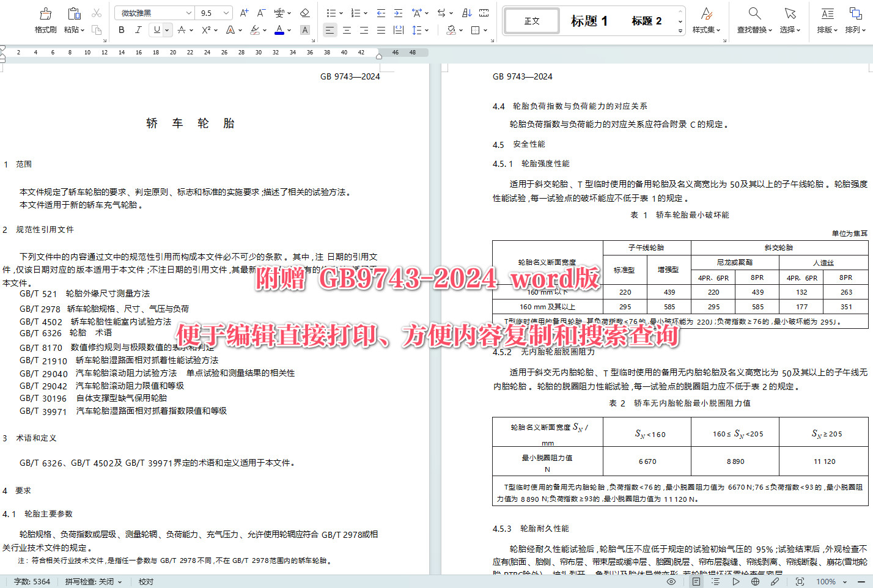This screenshot has width=873, height=588.
Task: Toggle underline formatting
Action: [157, 29]
